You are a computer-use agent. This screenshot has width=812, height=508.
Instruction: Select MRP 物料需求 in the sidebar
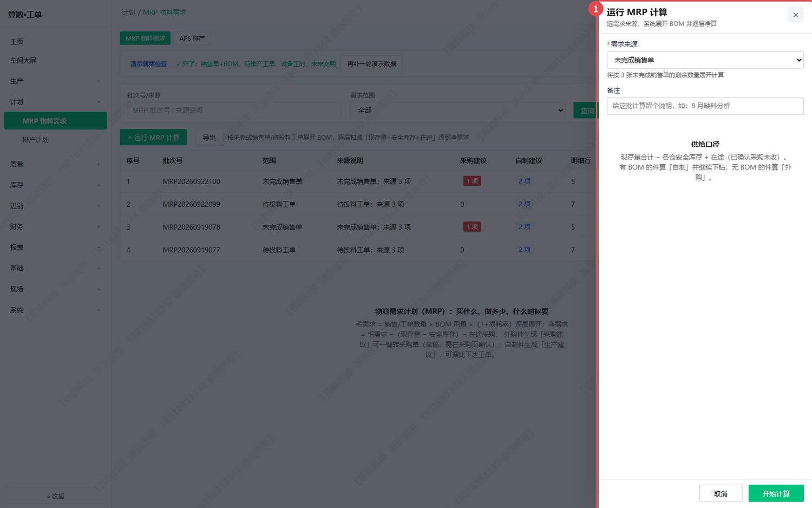pyautogui.click(x=55, y=121)
